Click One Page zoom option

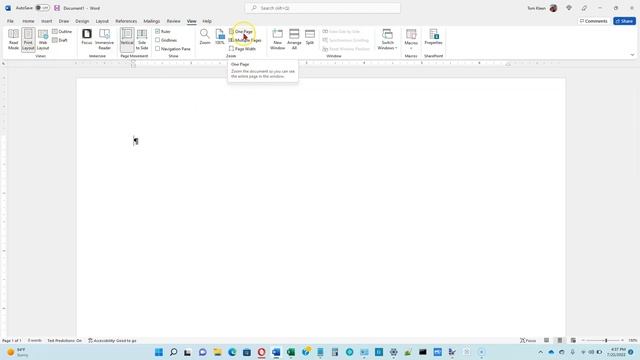(241, 31)
